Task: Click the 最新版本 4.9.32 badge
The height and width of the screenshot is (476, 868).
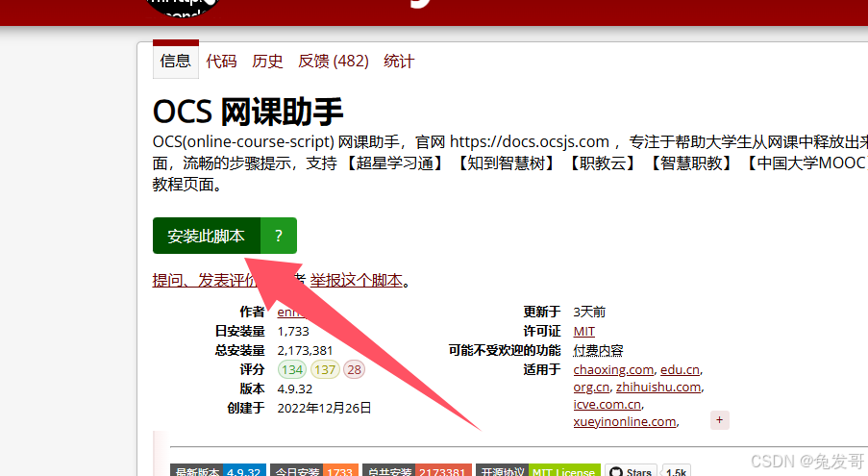Action: [x=218, y=472]
